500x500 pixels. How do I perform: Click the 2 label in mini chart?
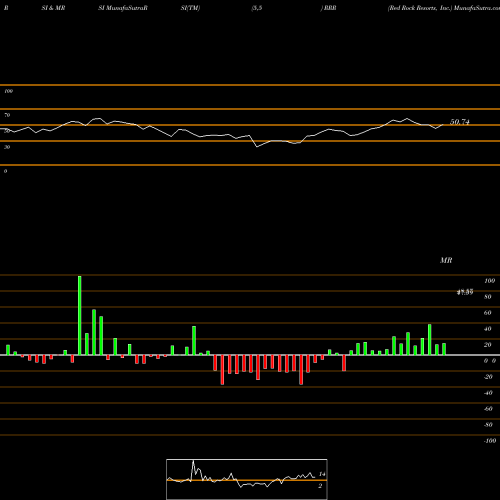coord(320,486)
